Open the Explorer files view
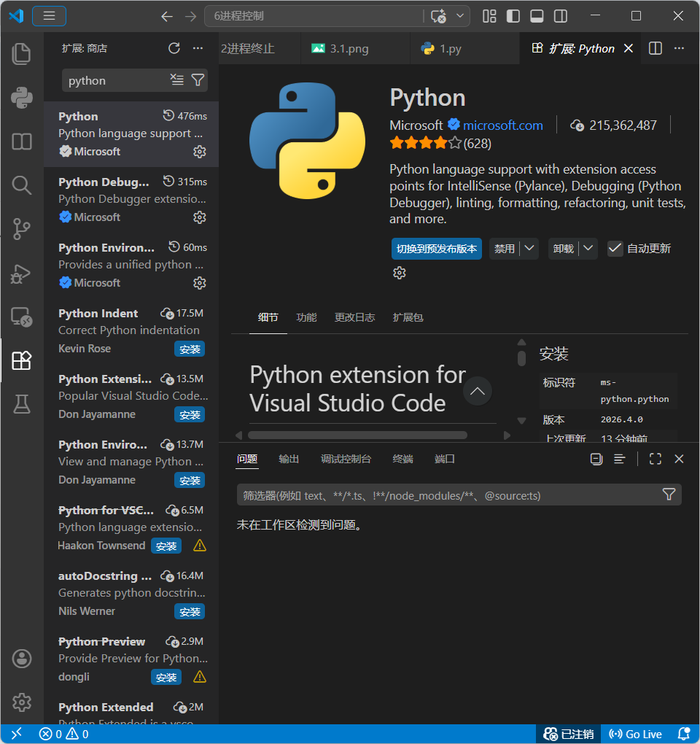Screen dimensions: 700x744 21,54
